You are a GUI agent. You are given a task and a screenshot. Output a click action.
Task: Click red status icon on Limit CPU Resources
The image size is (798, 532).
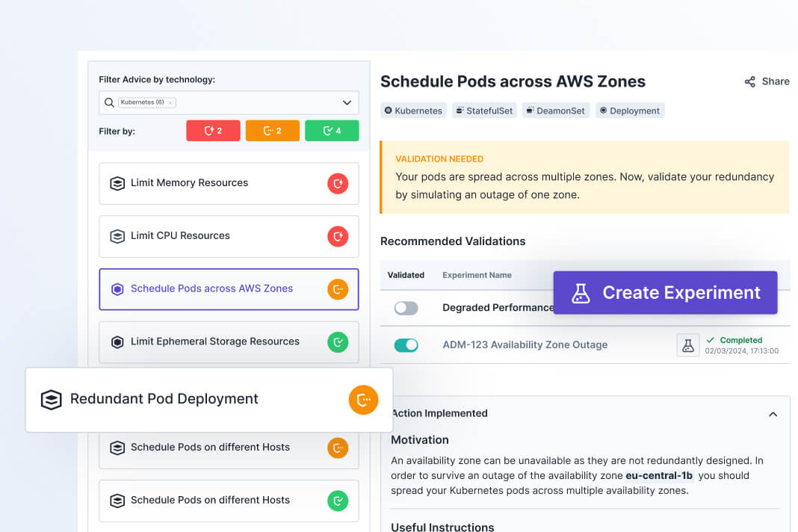click(338, 236)
